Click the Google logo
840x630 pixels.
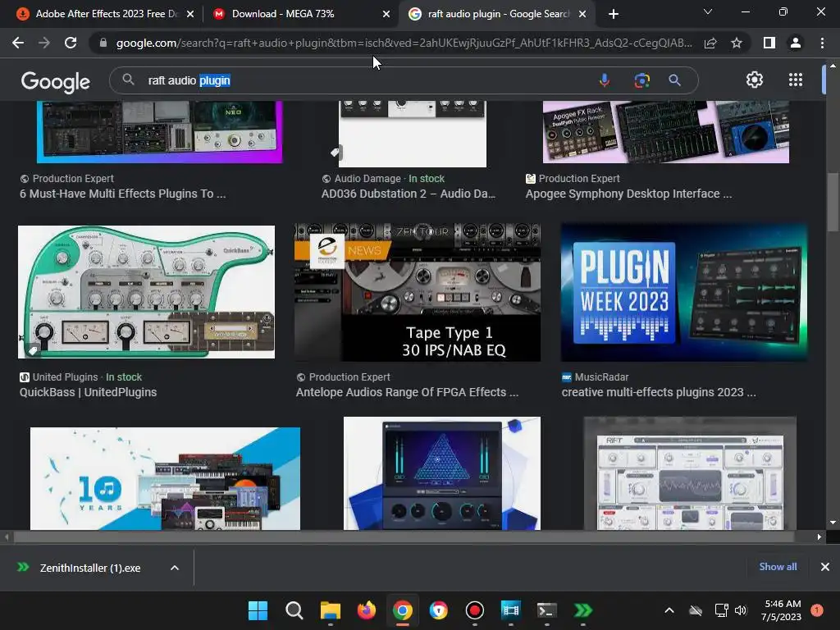(56, 81)
